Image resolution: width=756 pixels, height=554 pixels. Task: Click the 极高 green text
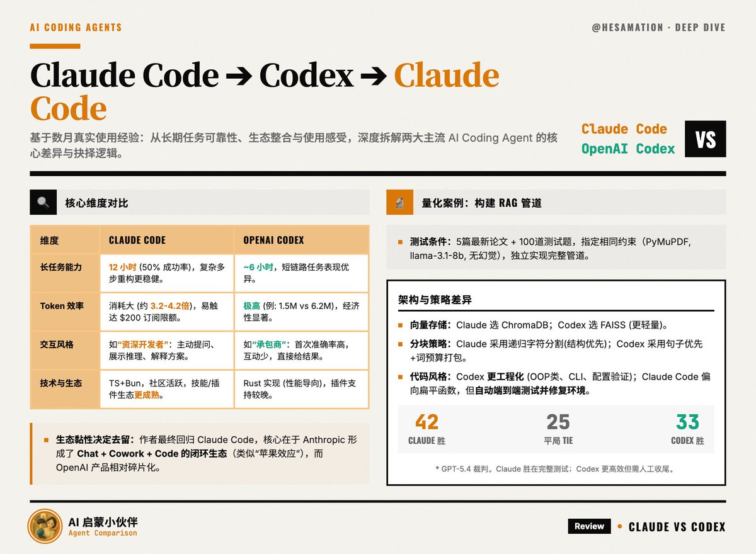pyautogui.click(x=252, y=306)
